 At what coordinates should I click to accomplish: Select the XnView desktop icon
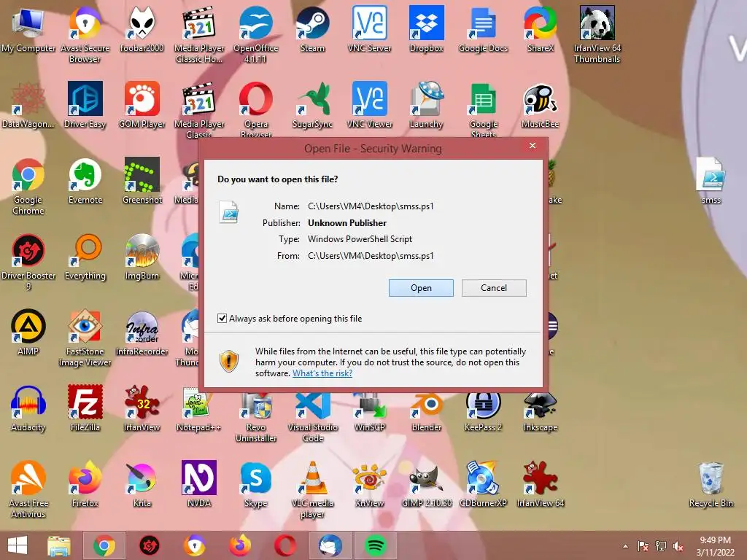(x=369, y=484)
